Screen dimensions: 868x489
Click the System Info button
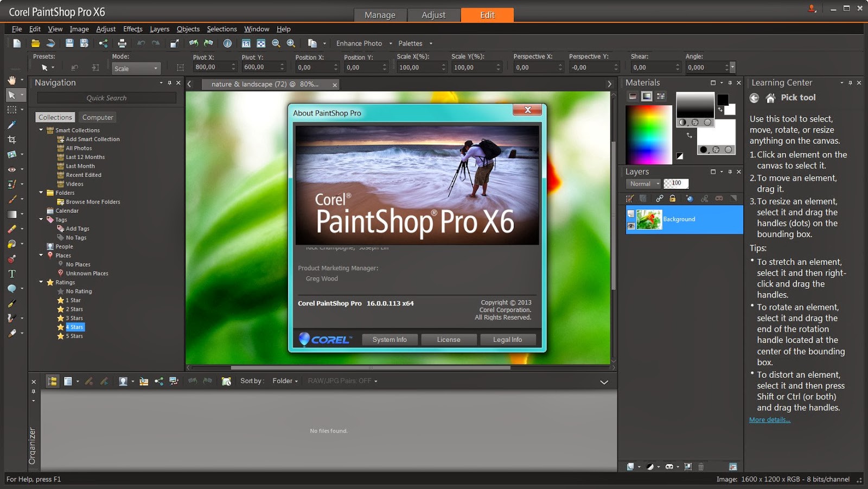point(390,340)
